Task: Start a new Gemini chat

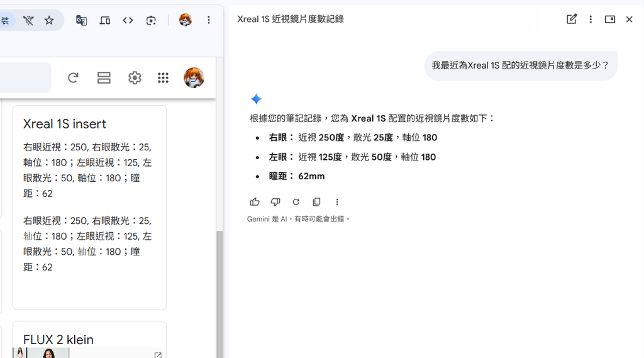Action: [571, 19]
